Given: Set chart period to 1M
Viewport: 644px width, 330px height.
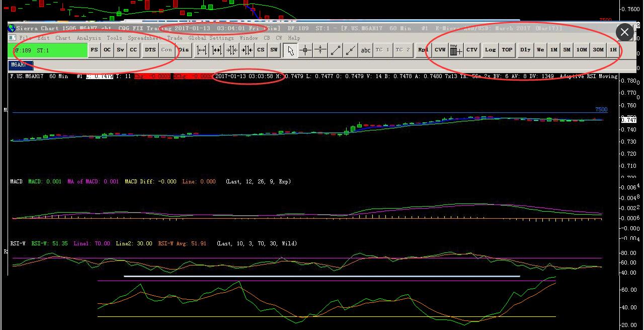Looking at the screenshot, I should (x=553, y=50).
